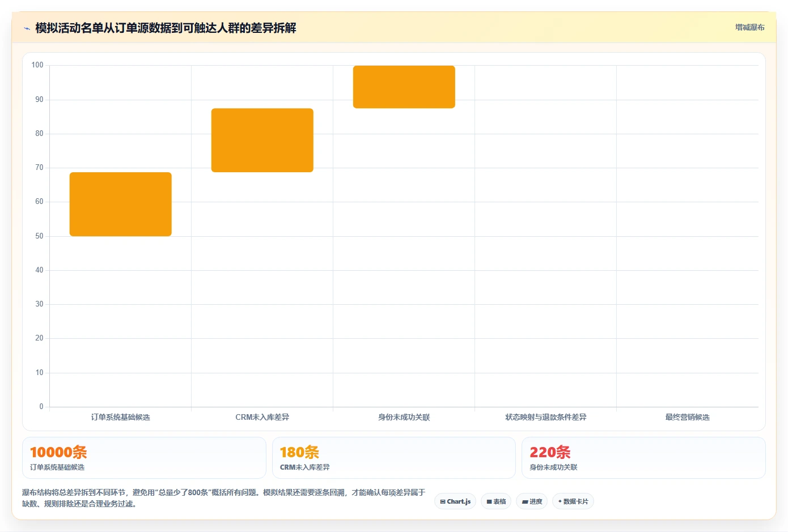Select the 表格 tag chip
Viewport: 788px width, 532px height.
496,501
